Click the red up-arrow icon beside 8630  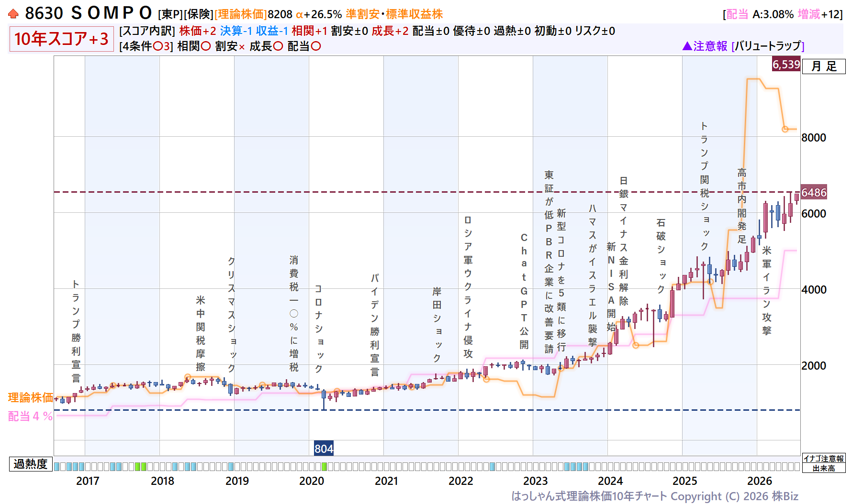coord(13,14)
